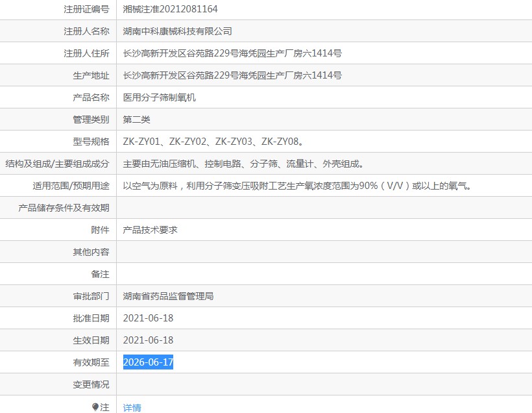Click the 生产地址 label

pos(91,75)
